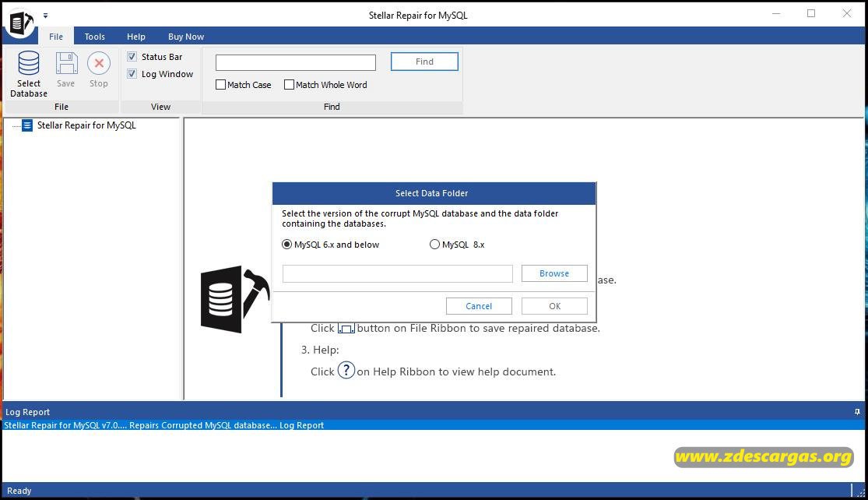The height and width of the screenshot is (500, 868).
Task: Click the Find button
Action: coord(424,62)
